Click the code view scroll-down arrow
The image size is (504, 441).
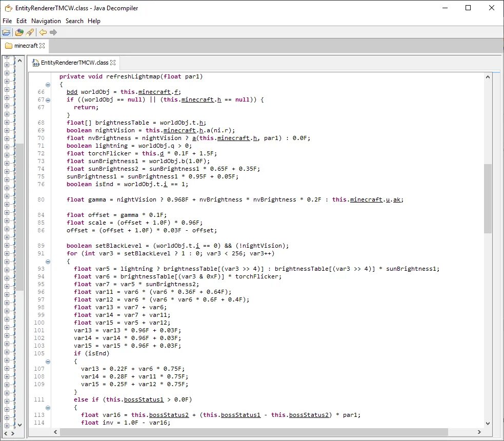tap(488, 424)
